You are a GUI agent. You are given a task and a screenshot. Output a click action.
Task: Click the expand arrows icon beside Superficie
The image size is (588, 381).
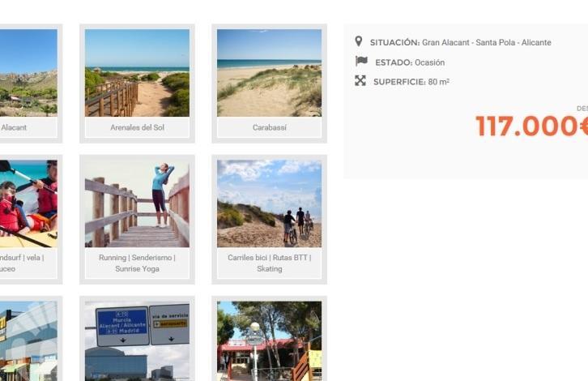coord(360,81)
